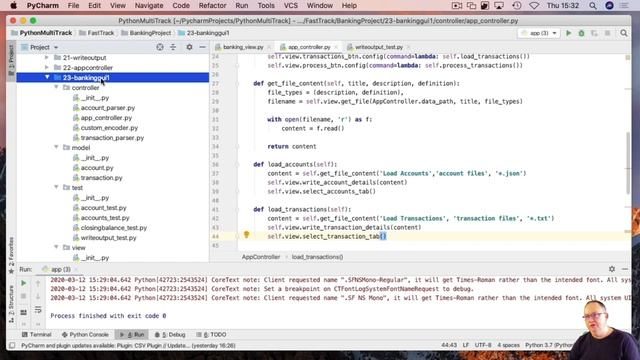
Task: Open the Debug tool window
Action: point(170,334)
